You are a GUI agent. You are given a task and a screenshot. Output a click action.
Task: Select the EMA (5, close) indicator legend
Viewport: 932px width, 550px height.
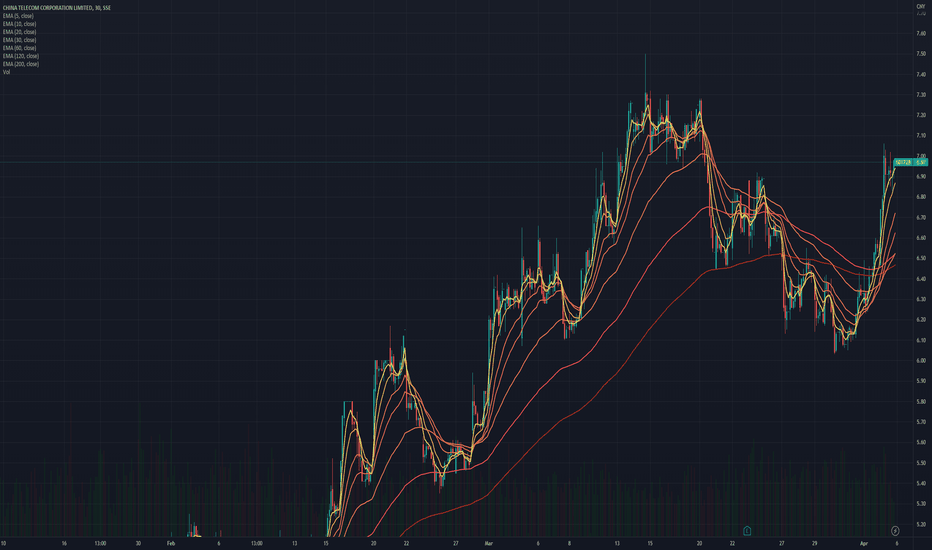pos(18,16)
